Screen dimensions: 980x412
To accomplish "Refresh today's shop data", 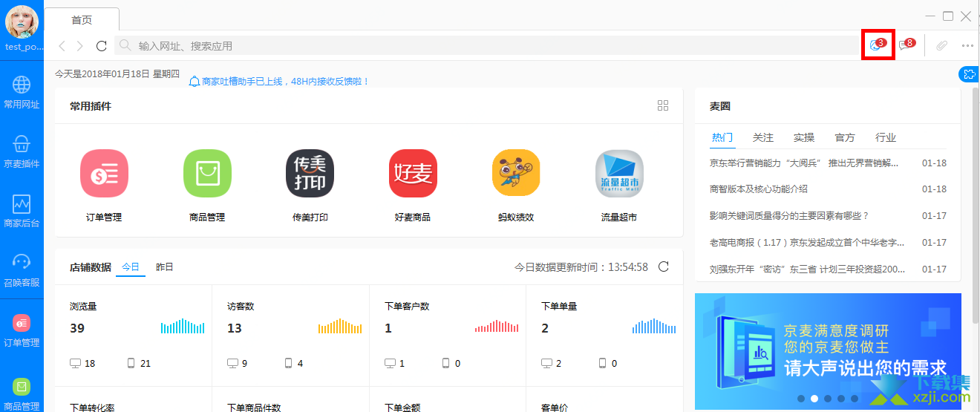I will (664, 267).
